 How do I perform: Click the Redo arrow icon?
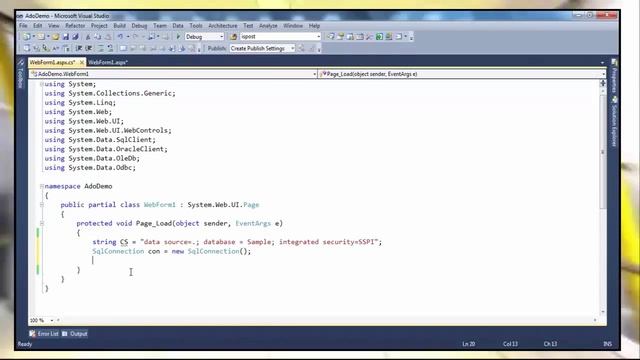point(135,37)
